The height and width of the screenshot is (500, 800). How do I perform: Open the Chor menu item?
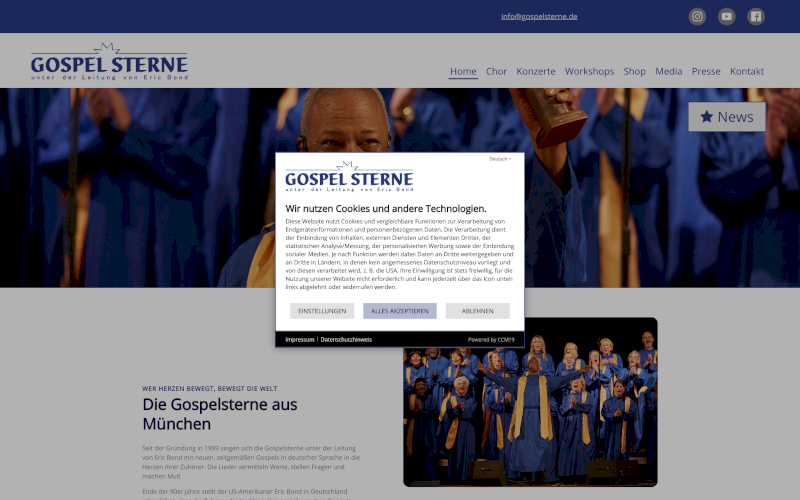(496, 71)
